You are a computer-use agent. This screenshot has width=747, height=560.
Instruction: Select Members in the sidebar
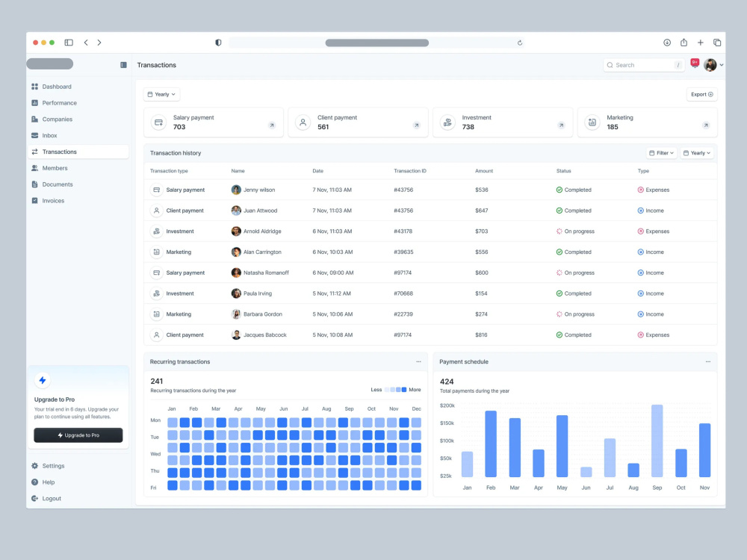(x=55, y=168)
